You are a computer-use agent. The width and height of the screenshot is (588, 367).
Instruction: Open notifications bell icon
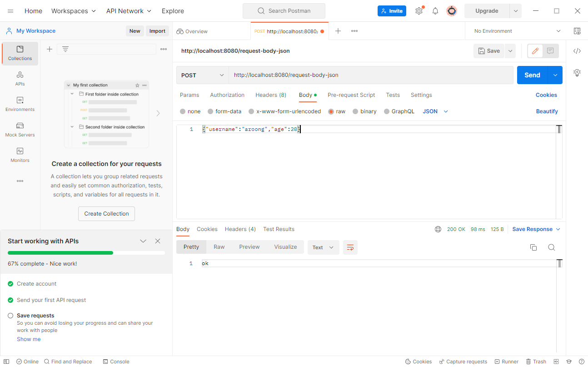[435, 11]
